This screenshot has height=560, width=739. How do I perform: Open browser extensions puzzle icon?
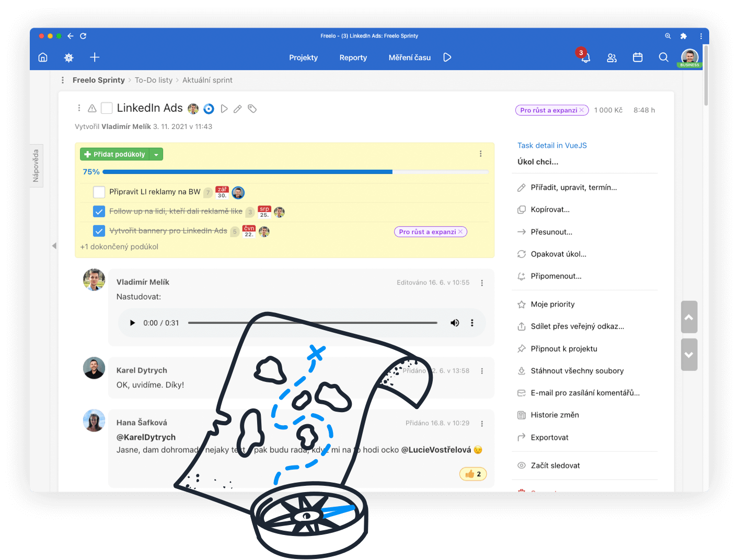coord(684,36)
